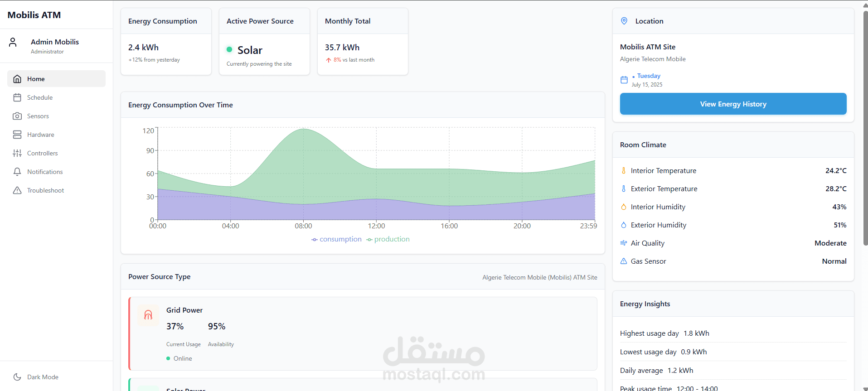The image size is (868, 391).
Task: Click the Normal gas sensor value
Action: 834,261
